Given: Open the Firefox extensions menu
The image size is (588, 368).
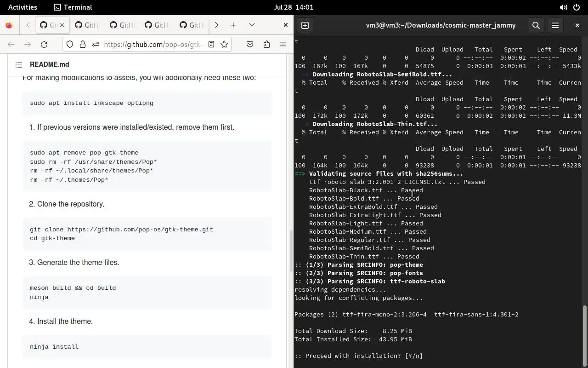Looking at the screenshot, I should tap(266, 44).
